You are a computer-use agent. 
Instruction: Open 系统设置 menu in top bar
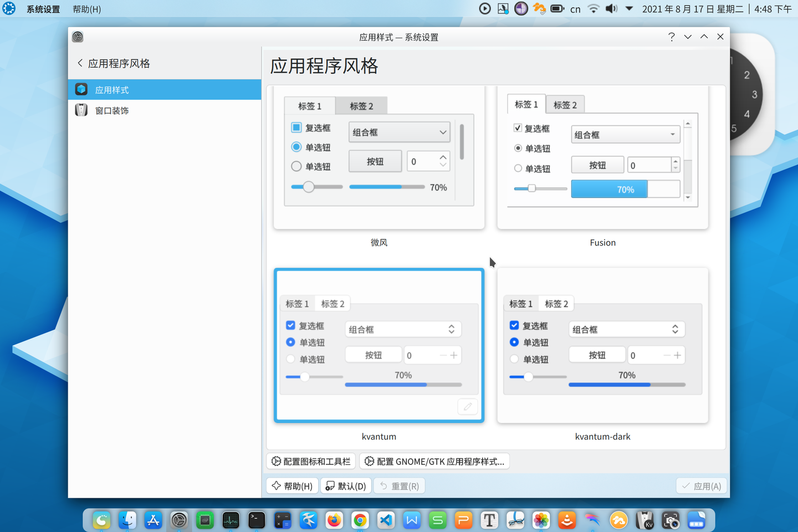coord(43,9)
